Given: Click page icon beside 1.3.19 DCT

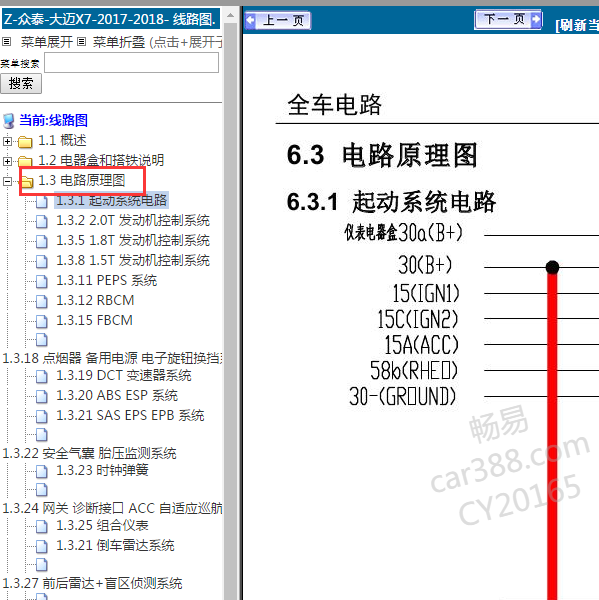Looking at the screenshot, I should point(42,376).
